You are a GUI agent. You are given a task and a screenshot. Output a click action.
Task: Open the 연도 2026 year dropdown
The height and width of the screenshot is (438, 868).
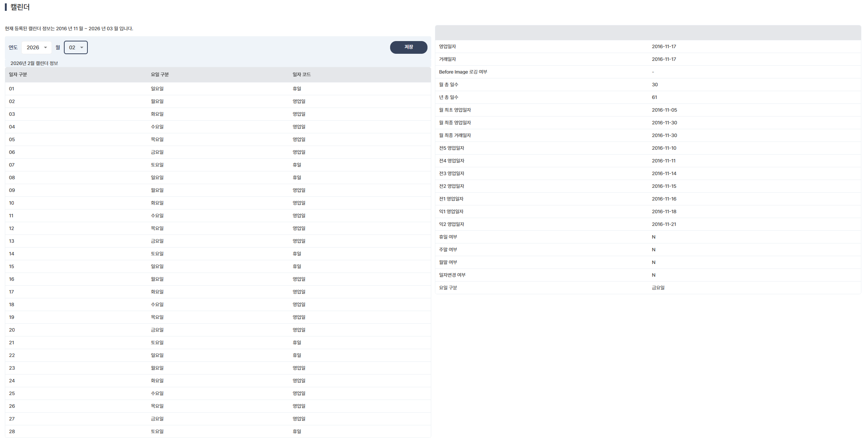(x=37, y=47)
